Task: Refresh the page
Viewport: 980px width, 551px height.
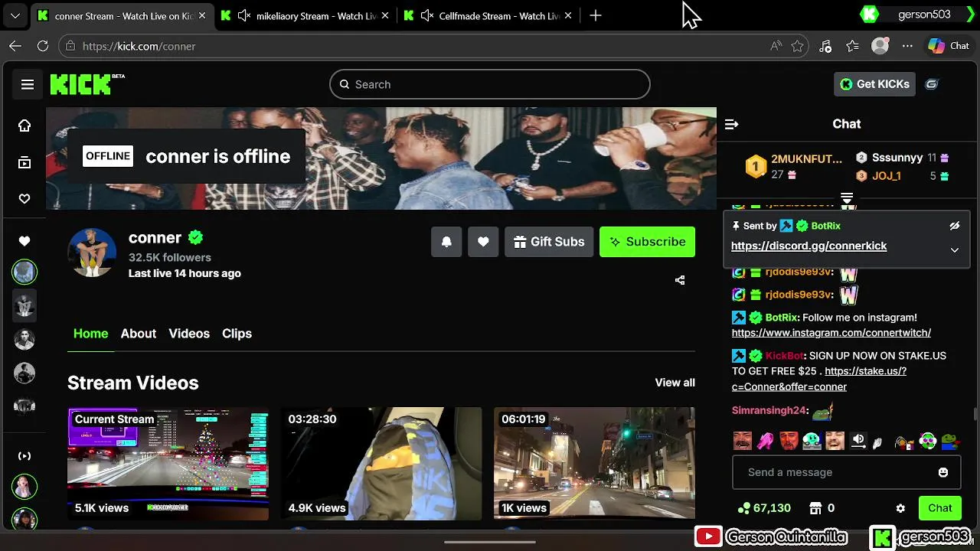Action: pyautogui.click(x=43, y=46)
